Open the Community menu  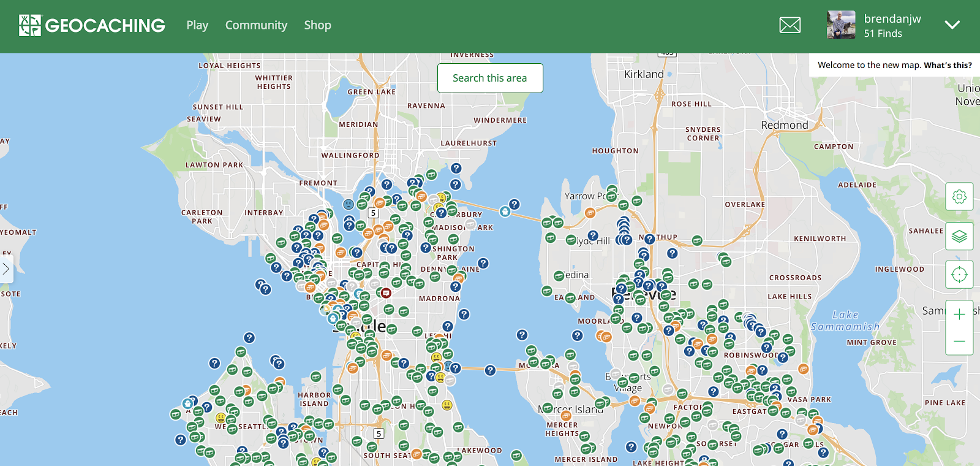[256, 25]
